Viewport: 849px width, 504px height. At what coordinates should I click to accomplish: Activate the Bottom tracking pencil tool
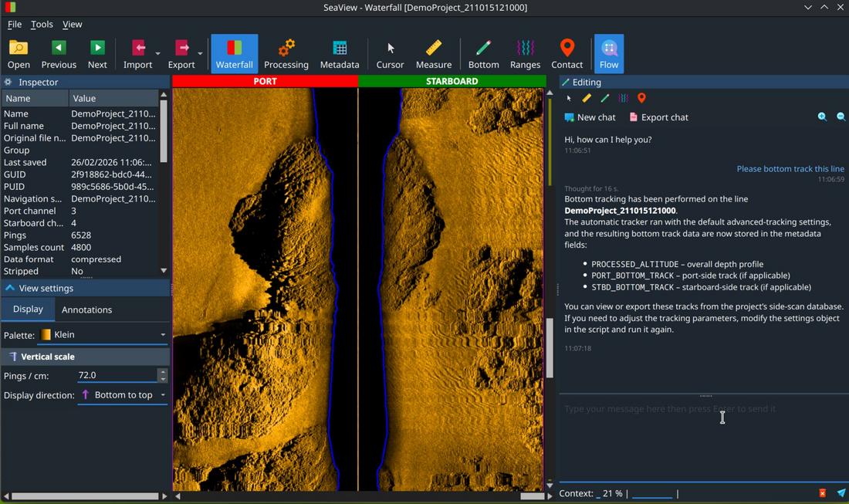[x=483, y=54]
